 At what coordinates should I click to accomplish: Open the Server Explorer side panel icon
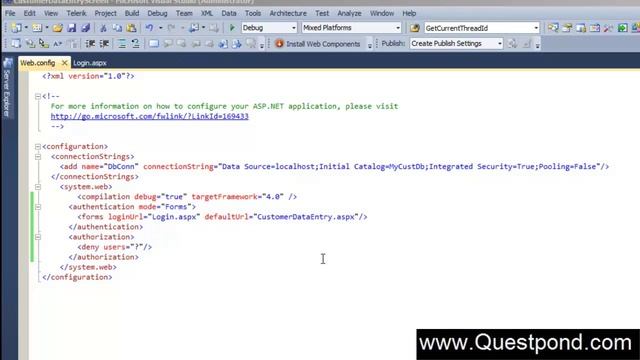(8, 63)
